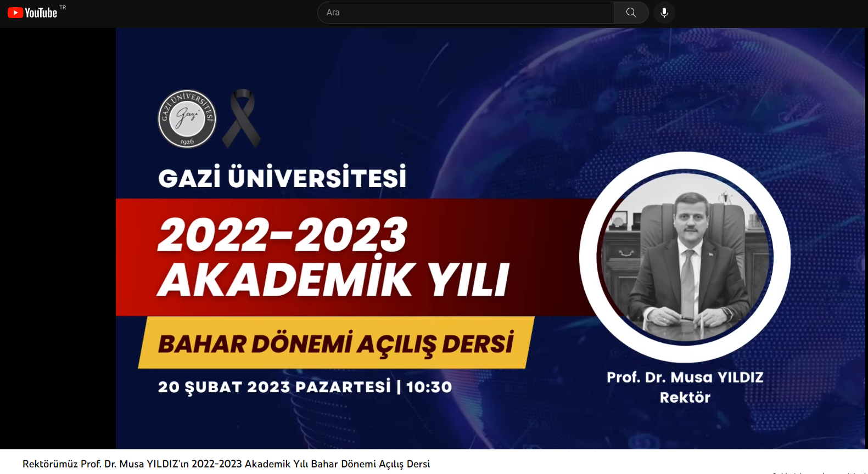This screenshot has height=474, width=868.
Task: Open the YouTube home logo
Action: (x=32, y=13)
